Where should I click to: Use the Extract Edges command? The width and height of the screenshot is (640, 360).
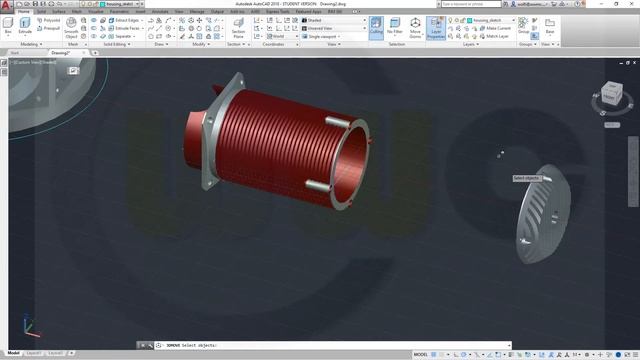click(124, 20)
